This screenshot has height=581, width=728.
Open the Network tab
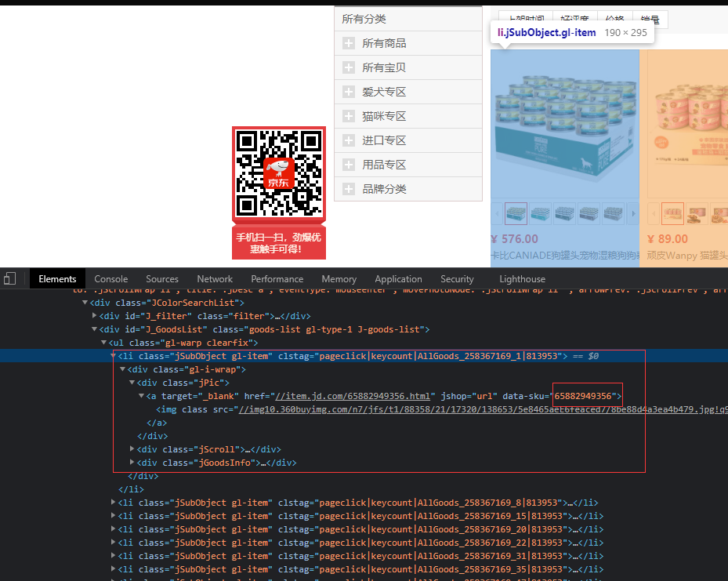click(x=215, y=278)
